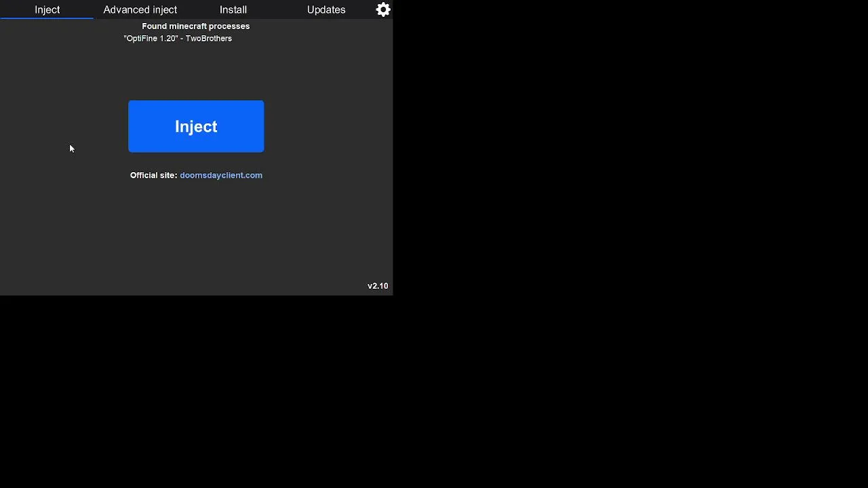Go to the Install tab
The height and width of the screenshot is (488, 868).
click(233, 9)
